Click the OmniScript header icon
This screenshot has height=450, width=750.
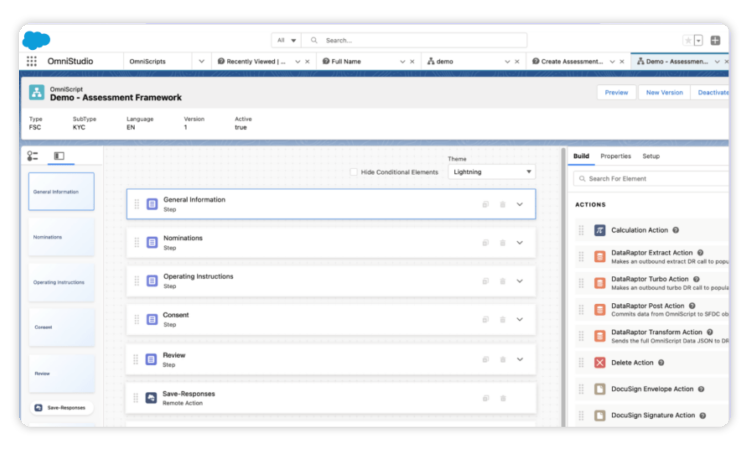[37, 92]
